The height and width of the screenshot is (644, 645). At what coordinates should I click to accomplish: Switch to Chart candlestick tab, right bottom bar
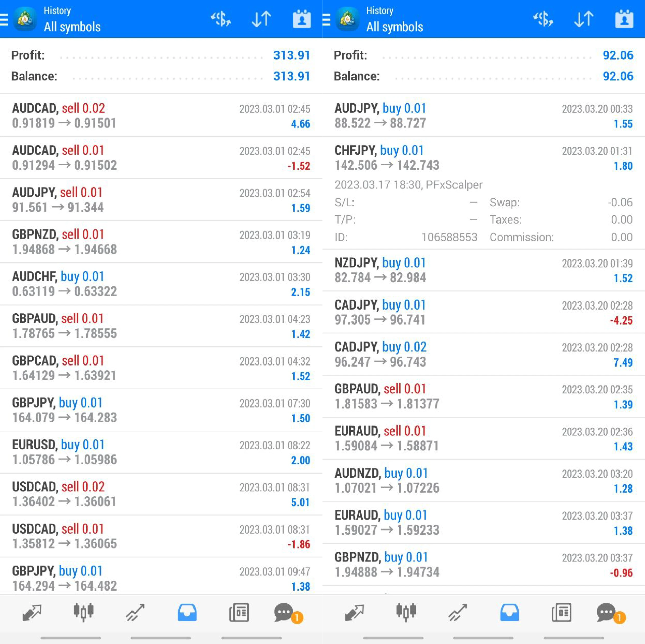point(406,613)
